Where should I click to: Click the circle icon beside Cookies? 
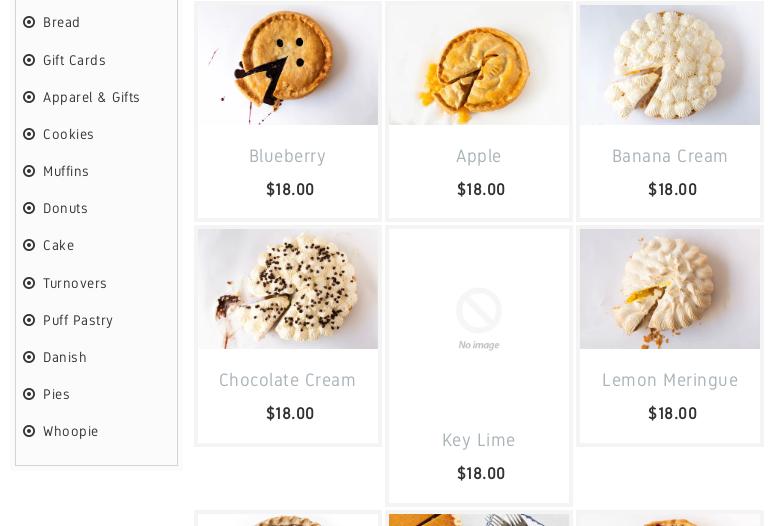coord(29,134)
